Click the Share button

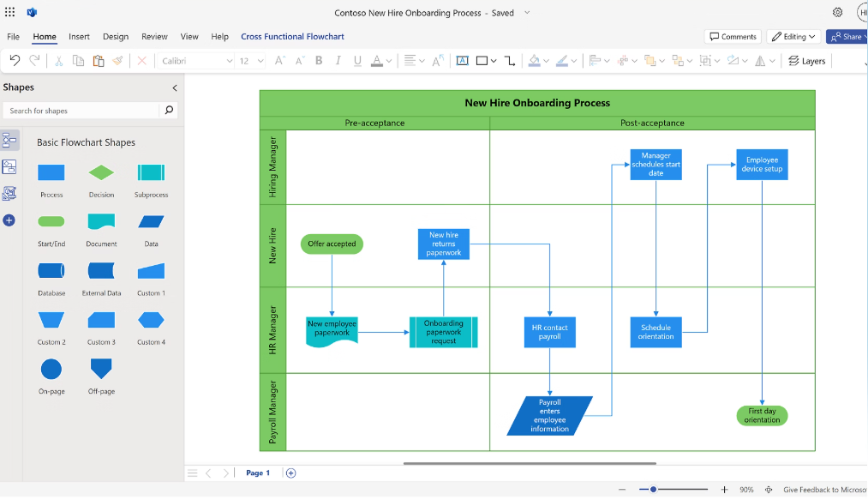(847, 36)
